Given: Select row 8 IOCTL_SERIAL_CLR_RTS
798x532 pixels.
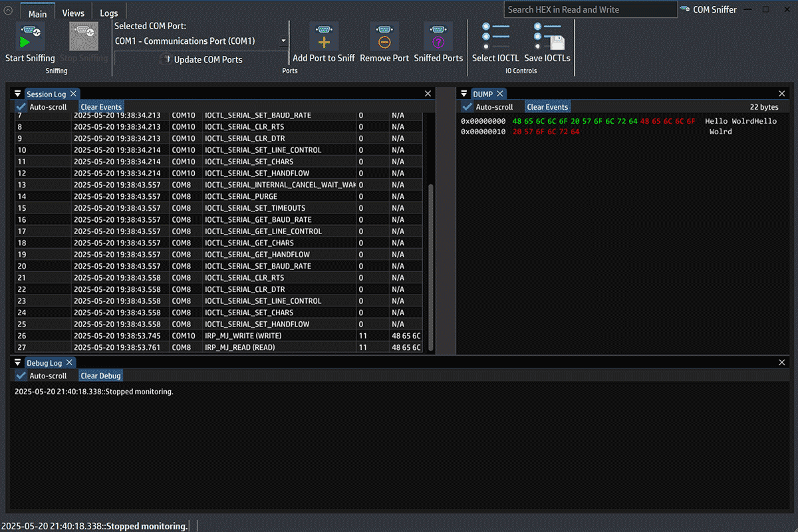Looking at the screenshot, I should tap(219, 126).
